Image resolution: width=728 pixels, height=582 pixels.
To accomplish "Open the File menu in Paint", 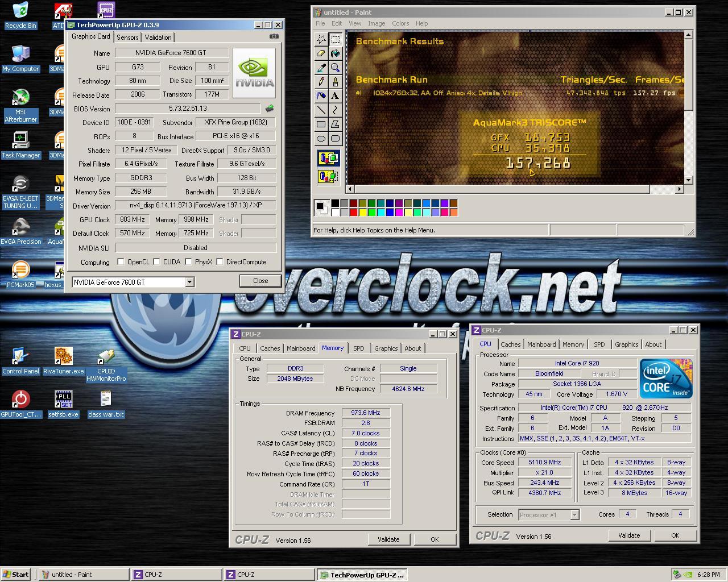I will coord(320,23).
